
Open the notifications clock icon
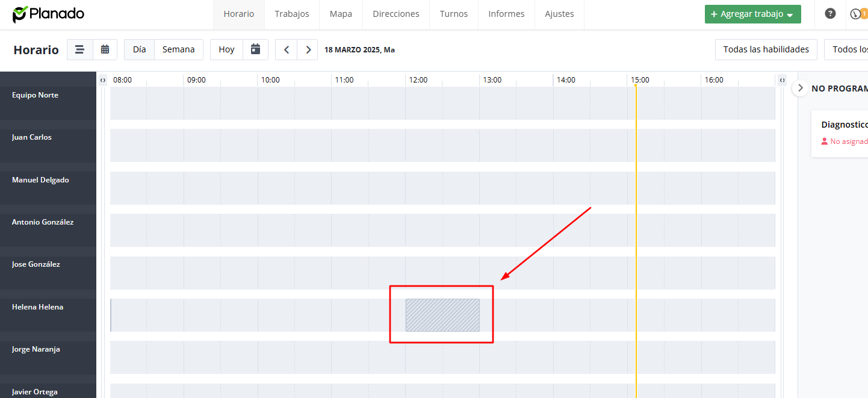(855, 14)
